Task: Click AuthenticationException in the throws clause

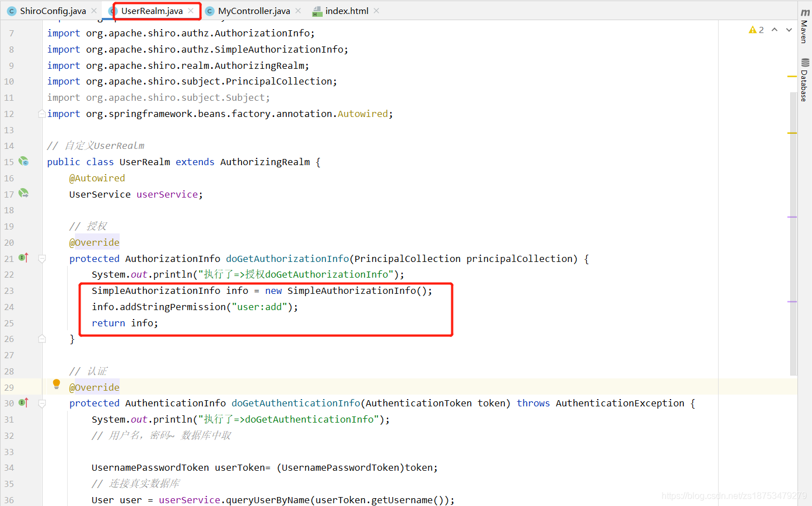Action: point(620,403)
